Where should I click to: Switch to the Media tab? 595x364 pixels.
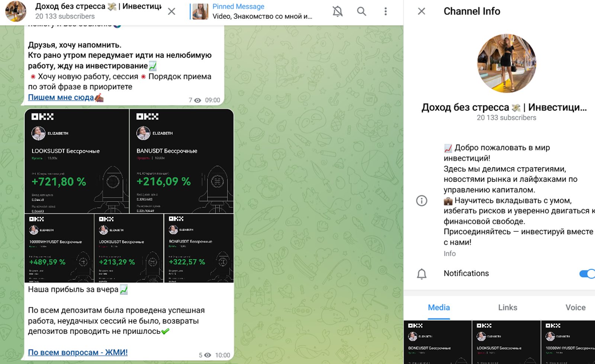[x=439, y=307]
